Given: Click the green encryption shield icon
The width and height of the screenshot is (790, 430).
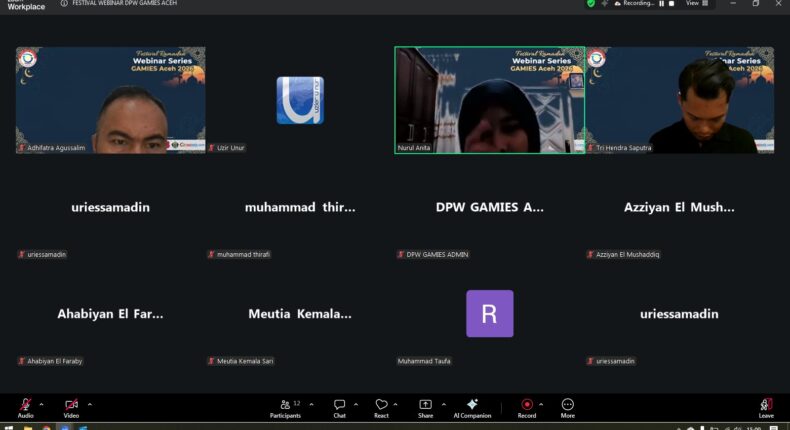Looking at the screenshot, I should coord(591,4).
